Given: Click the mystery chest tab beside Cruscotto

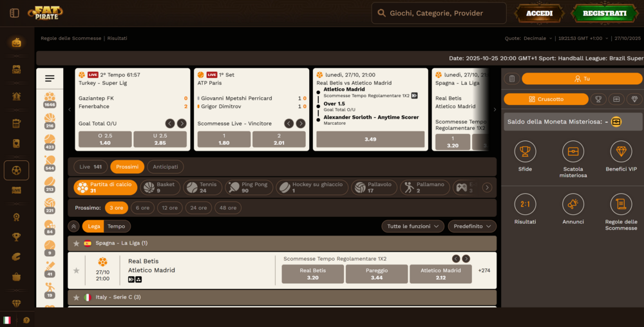Looking at the screenshot, I should (x=616, y=99).
